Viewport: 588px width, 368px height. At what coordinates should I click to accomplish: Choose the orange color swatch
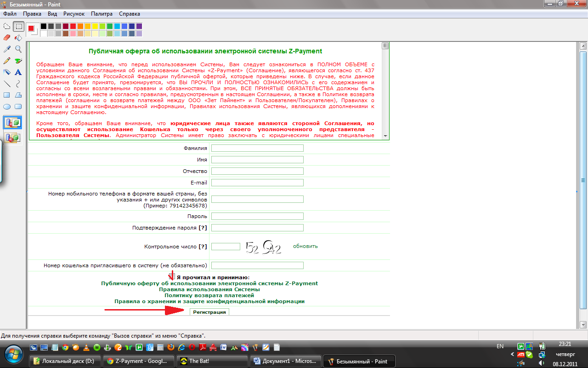[80, 26]
